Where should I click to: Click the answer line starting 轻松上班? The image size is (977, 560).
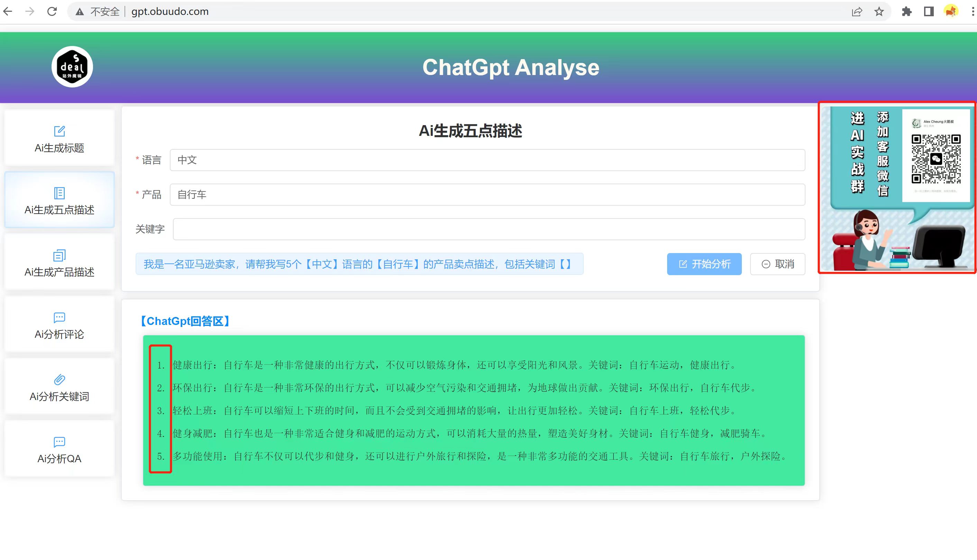(455, 411)
